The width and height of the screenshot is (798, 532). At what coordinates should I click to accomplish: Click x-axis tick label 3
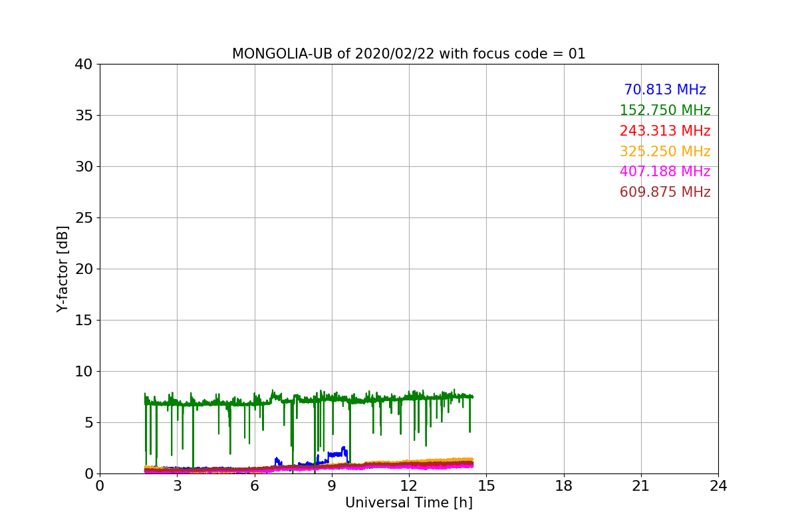tap(177, 486)
